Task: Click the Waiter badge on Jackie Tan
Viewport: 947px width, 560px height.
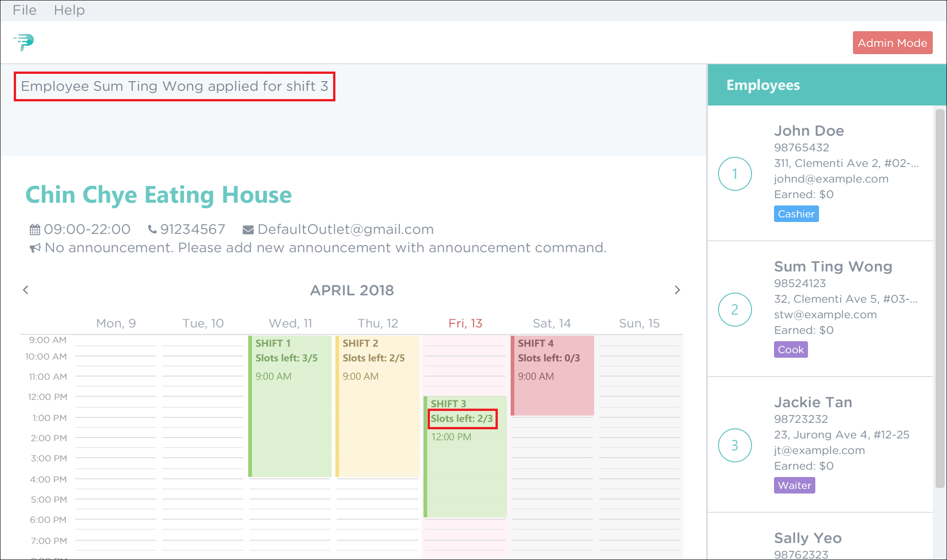Action: coord(794,485)
